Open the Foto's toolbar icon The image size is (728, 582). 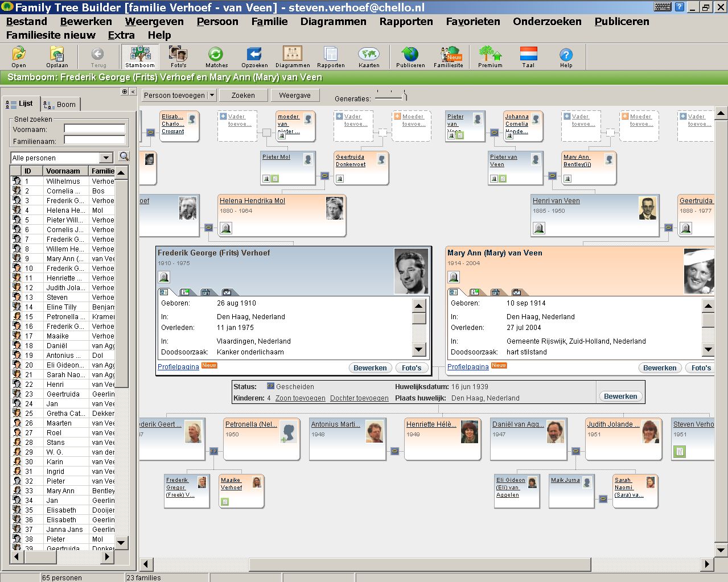tap(178, 57)
